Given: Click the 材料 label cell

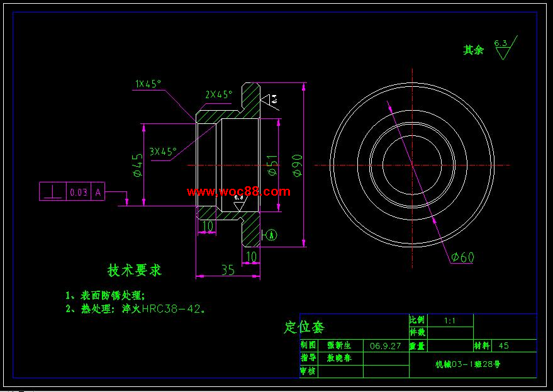Looking at the screenshot, I should [482, 346].
